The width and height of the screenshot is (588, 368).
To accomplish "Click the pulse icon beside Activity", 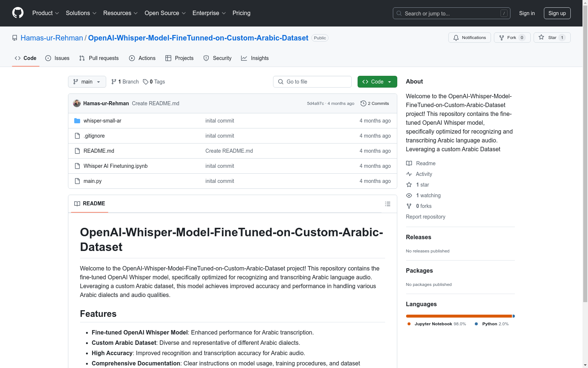I will (409, 174).
